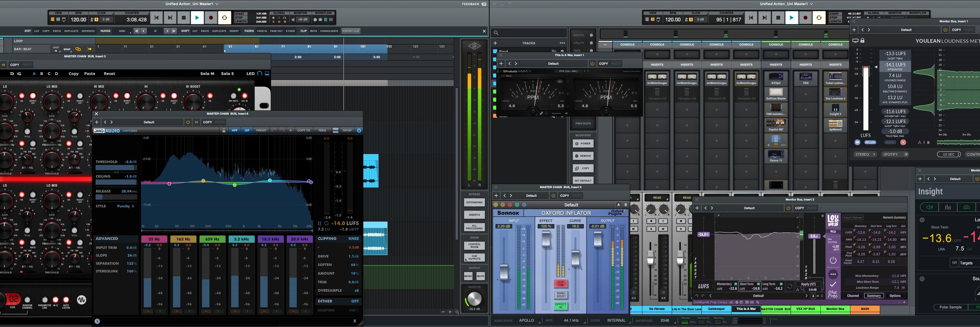Select the 3.2 kHz band tab
Image resolution: width=980 pixels, height=327 pixels.
241,239
